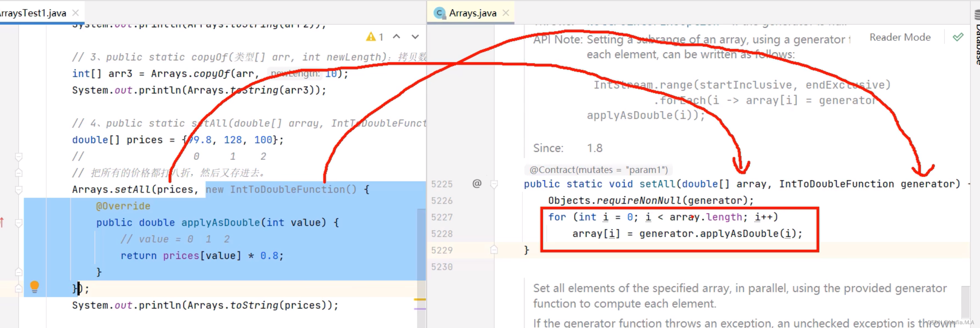Screen dimensions: 980x328
Task: Click the int[] arr3 declaration
Action: pyautogui.click(x=102, y=73)
